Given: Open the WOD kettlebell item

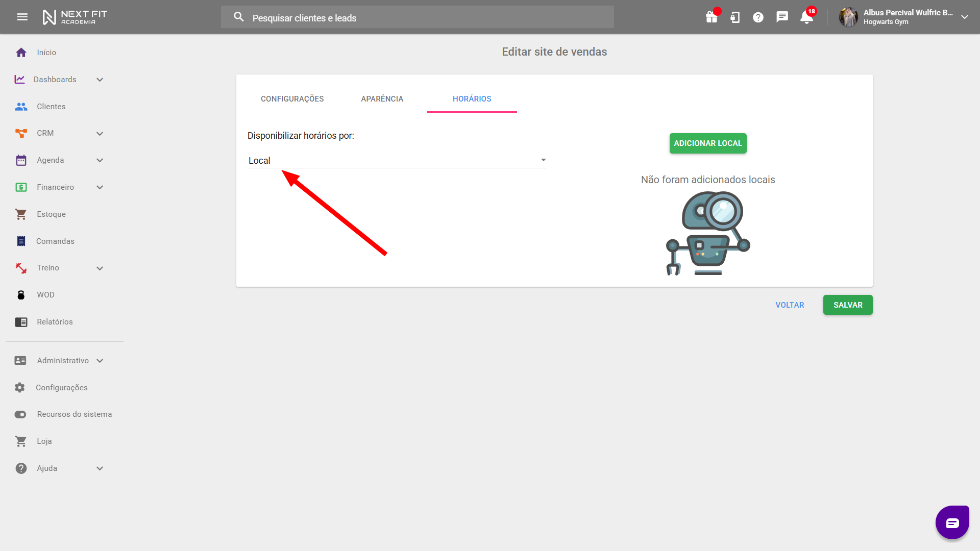Looking at the screenshot, I should [45, 295].
